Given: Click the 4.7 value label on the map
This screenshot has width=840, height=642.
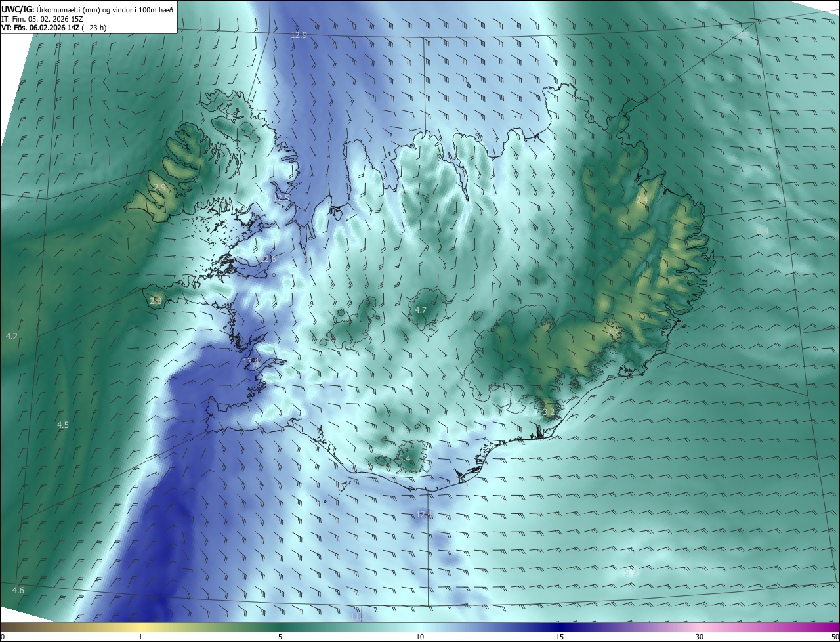Looking at the screenshot, I should pos(421,310).
